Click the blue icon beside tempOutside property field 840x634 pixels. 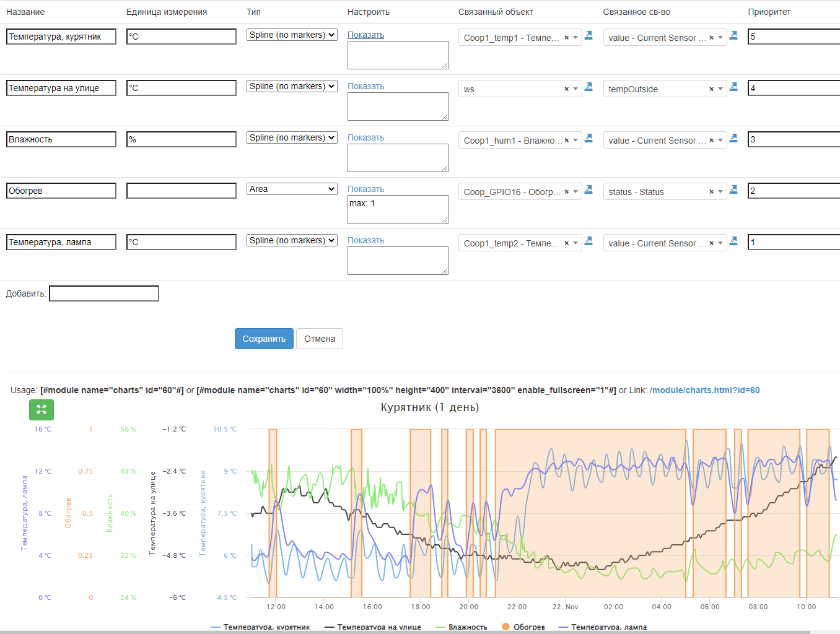coord(733,87)
